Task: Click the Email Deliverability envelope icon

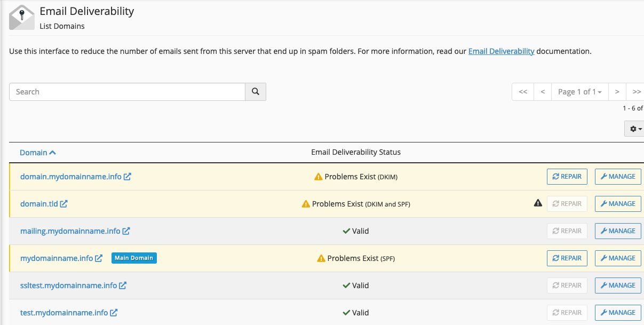Action: coord(22,18)
